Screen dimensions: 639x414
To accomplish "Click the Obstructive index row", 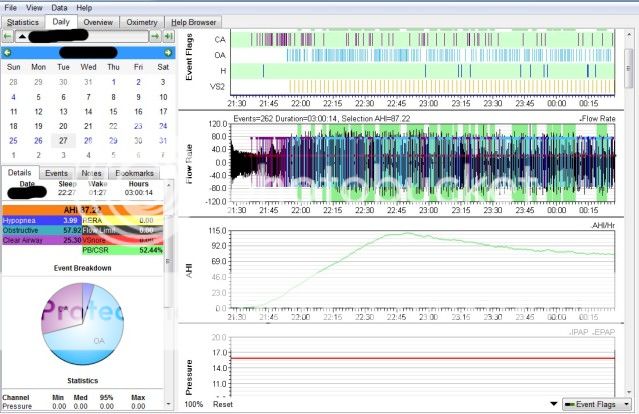I will [42, 230].
